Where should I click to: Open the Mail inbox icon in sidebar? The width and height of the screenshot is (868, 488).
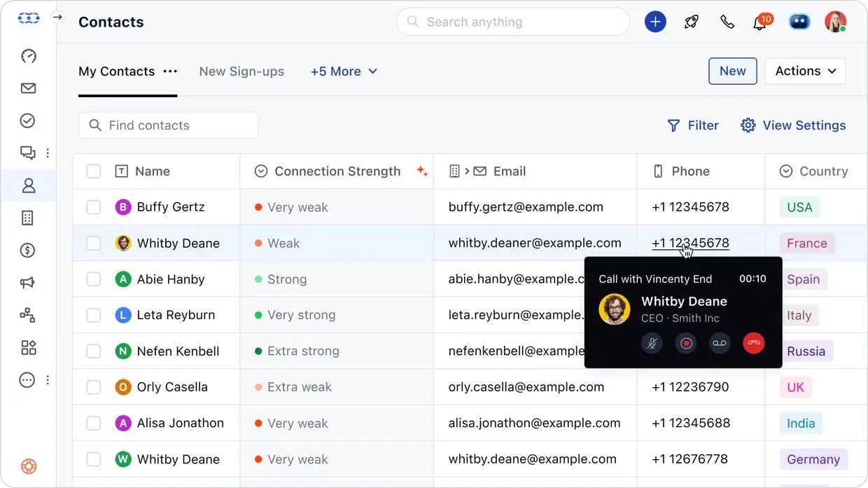[28, 88]
